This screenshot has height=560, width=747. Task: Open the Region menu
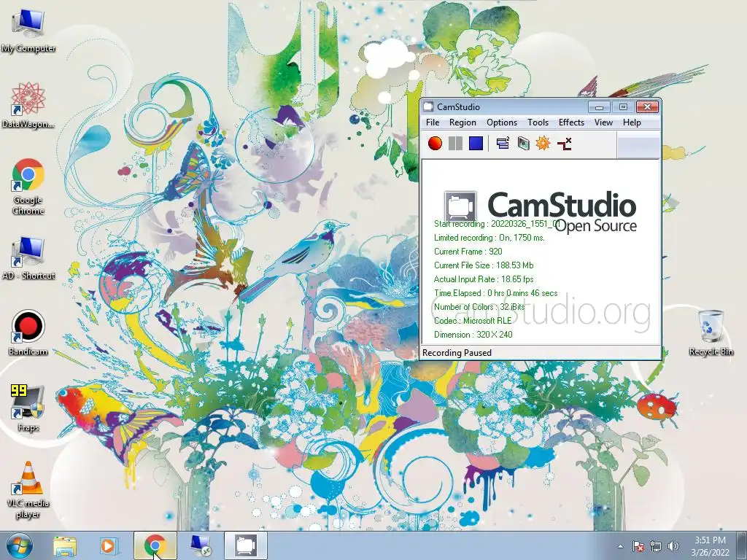point(462,122)
